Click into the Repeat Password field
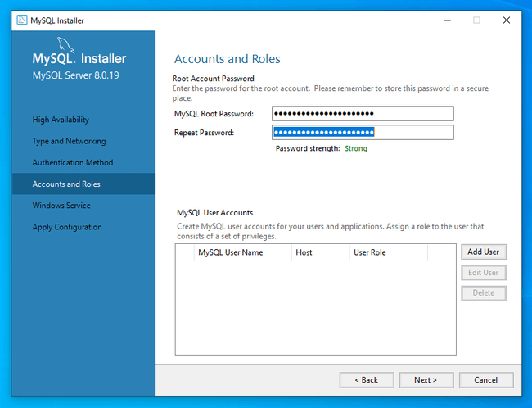 coord(363,133)
